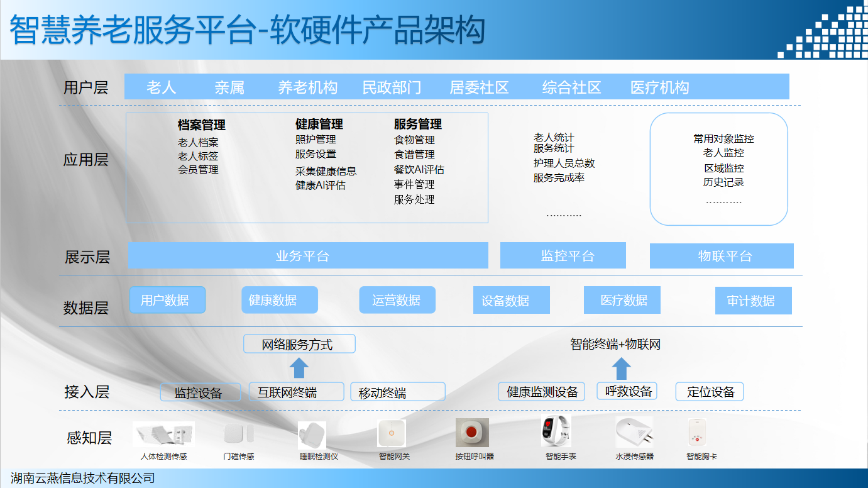Click 医疗机构 in the user layer bar
The width and height of the screenshot is (868, 488).
click(660, 87)
